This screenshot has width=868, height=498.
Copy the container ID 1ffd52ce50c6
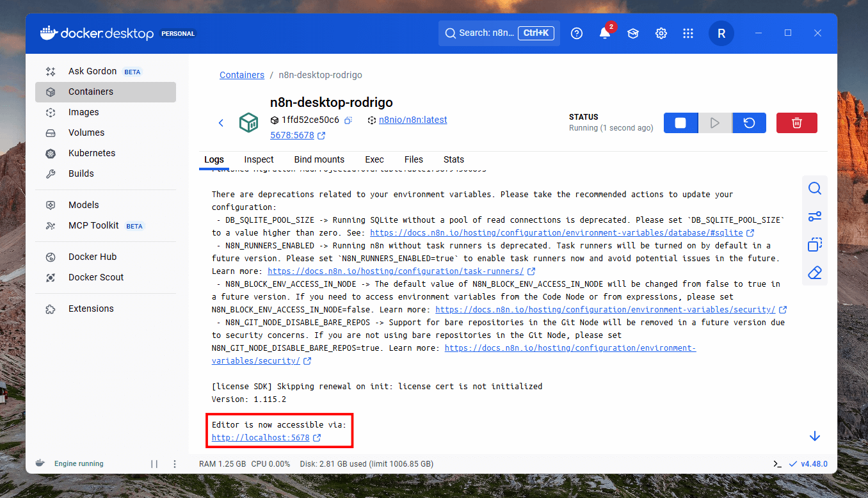click(x=349, y=120)
